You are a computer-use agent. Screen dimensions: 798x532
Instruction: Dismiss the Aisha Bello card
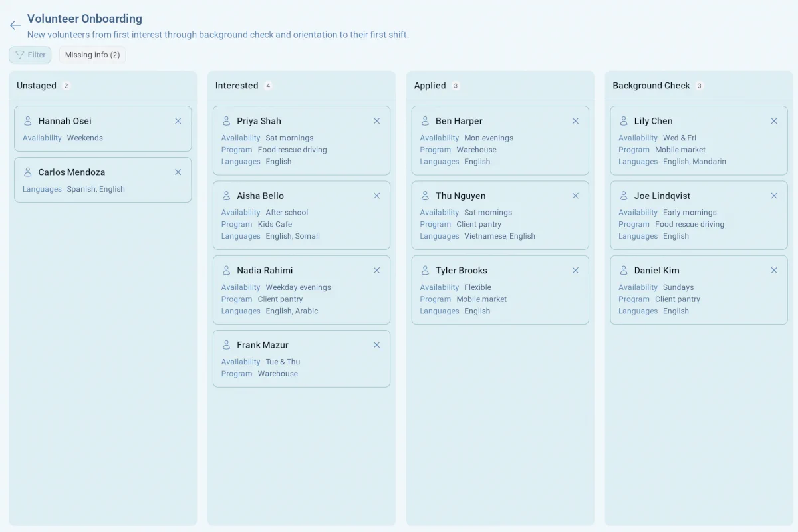[377, 196]
